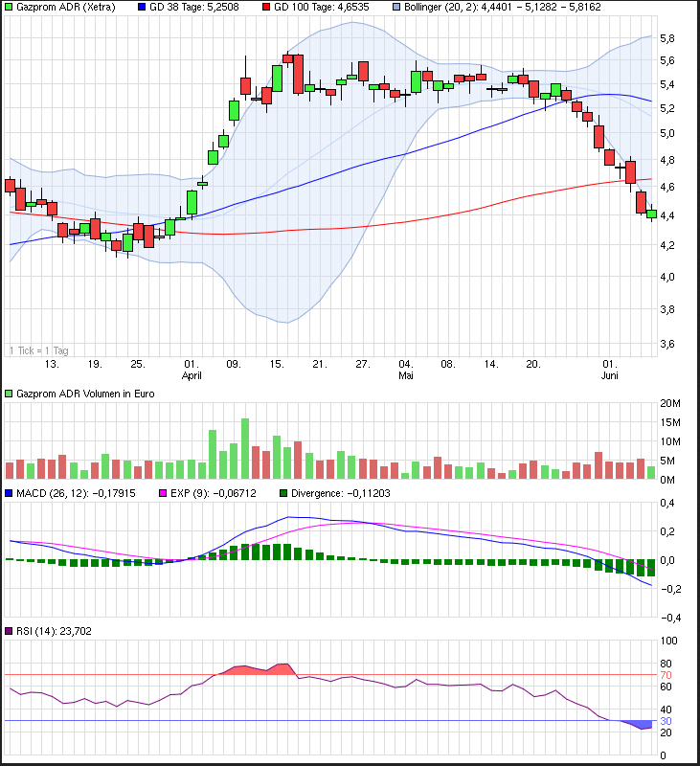Click the '20.' date tick label
Viewport: 700px width, 766px height.
point(533,365)
